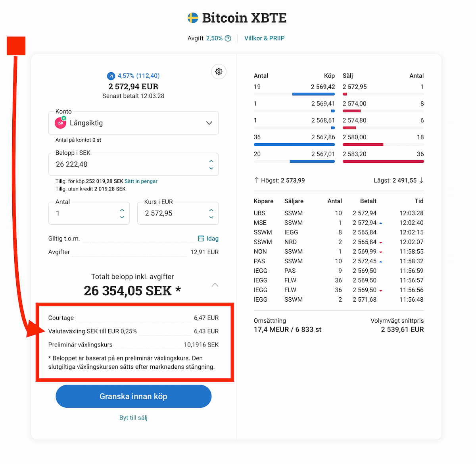Select sell price 2 583,20 in order book
The width and height of the screenshot is (476, 464).
[354, 154]
